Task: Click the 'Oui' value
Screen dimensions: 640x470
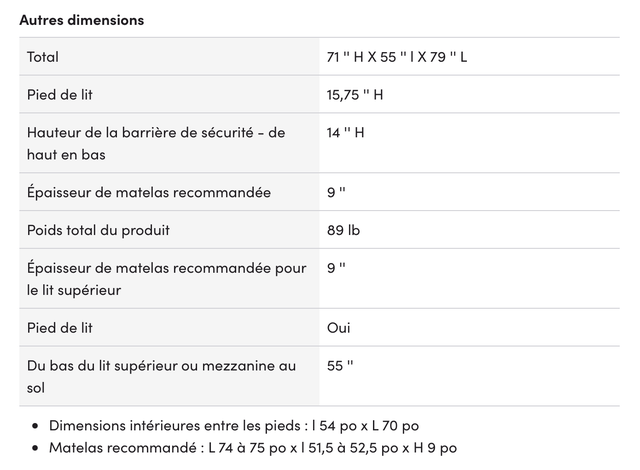Action: point(338,328)
